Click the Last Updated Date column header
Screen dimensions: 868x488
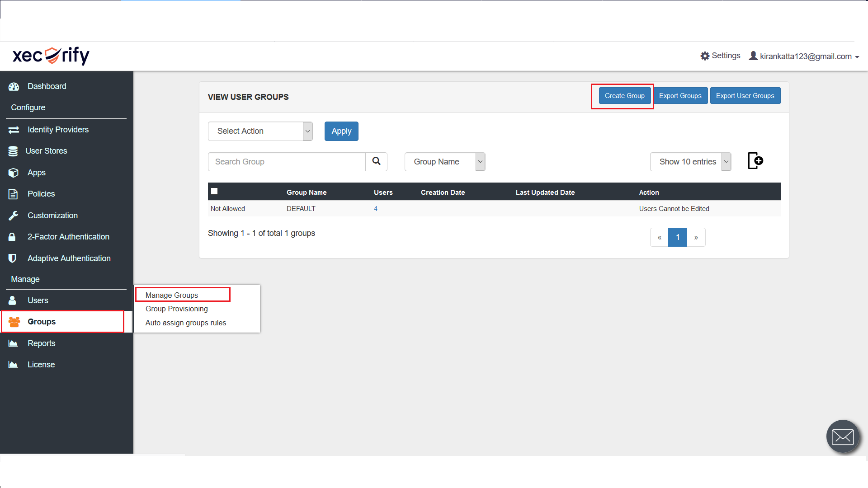pyautogui.click(x=545, y=192)
